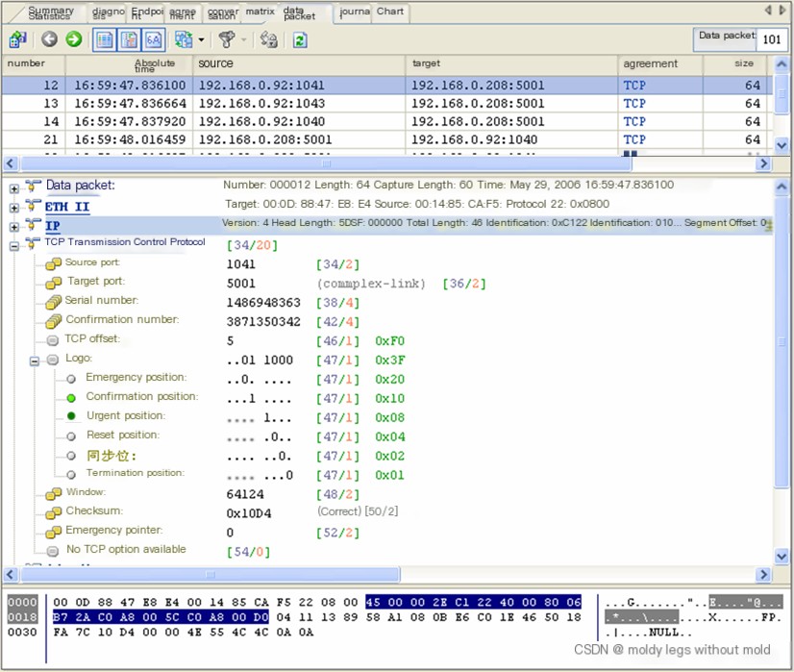Sort by the number column header

click(x=34, y=64)
